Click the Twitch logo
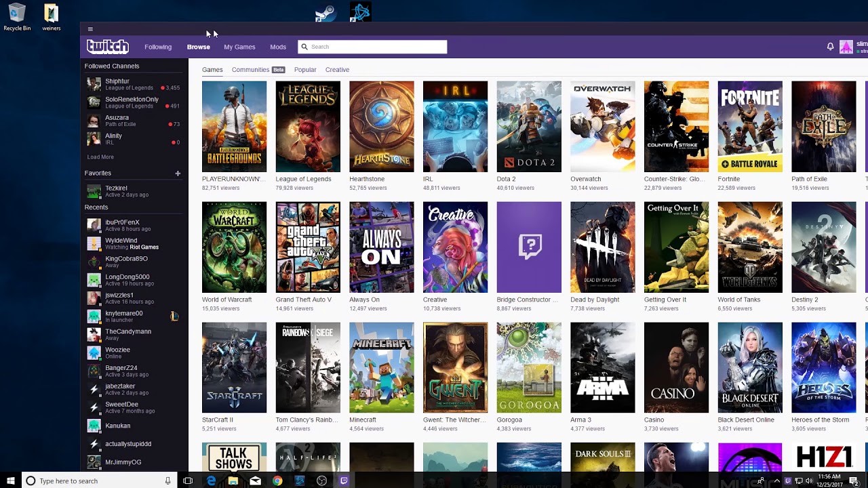 click(107, 47)
